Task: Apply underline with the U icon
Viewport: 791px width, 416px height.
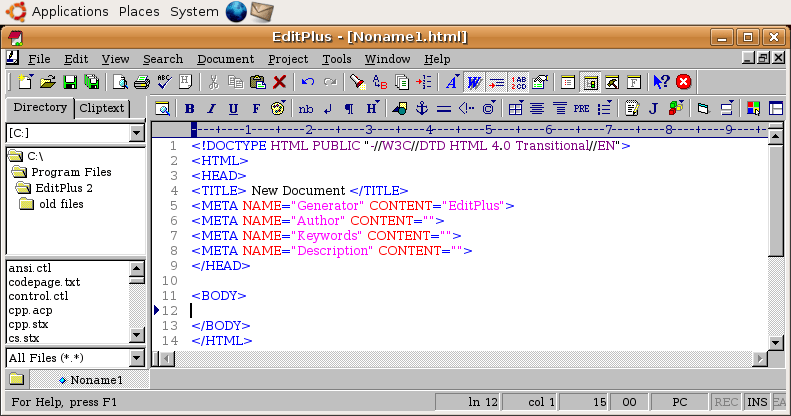Action: click(x=233, y=108)
